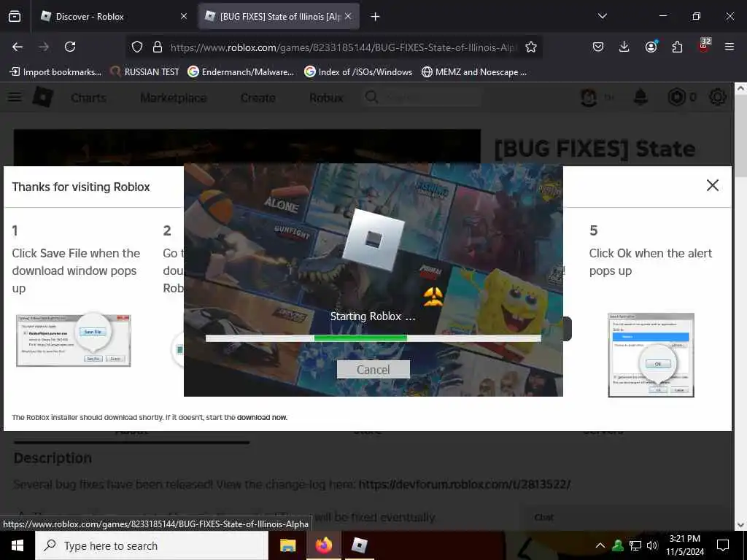Close the Discover - Roblox tab
Screen dimensions: 747x560
(x=184, y=17)
